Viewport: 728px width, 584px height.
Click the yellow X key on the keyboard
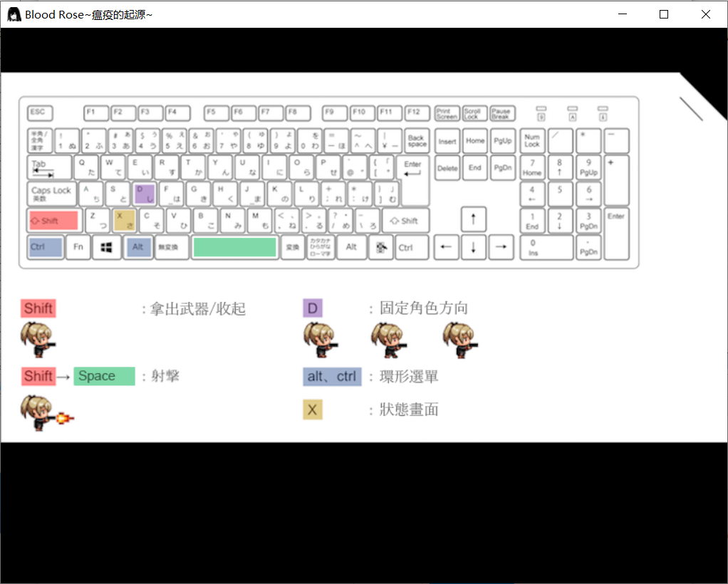click(x=125, y=221)
